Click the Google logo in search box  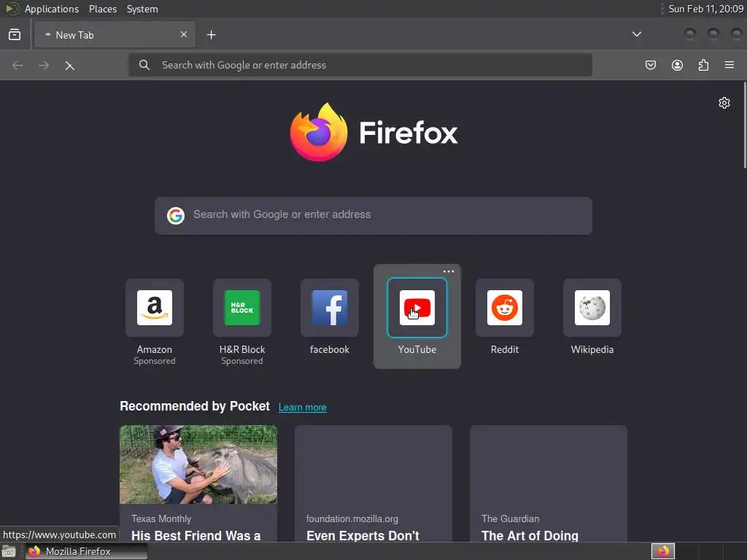click(176, 216)
